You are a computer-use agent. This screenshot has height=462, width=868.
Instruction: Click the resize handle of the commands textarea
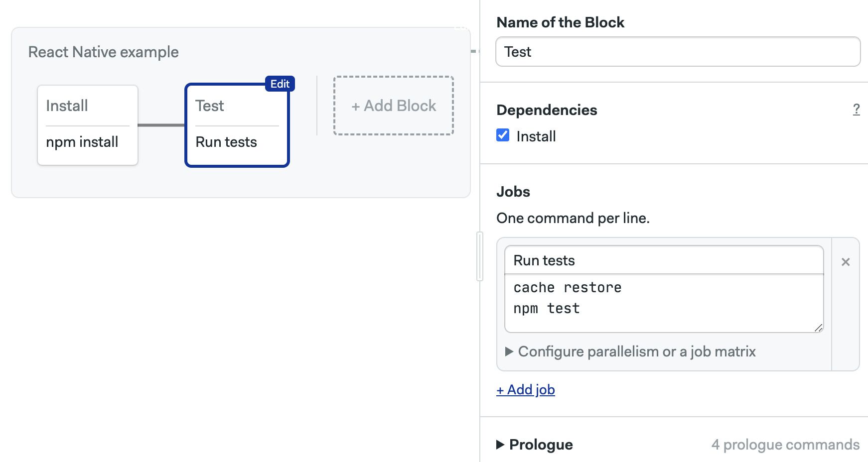coord(819,328)
